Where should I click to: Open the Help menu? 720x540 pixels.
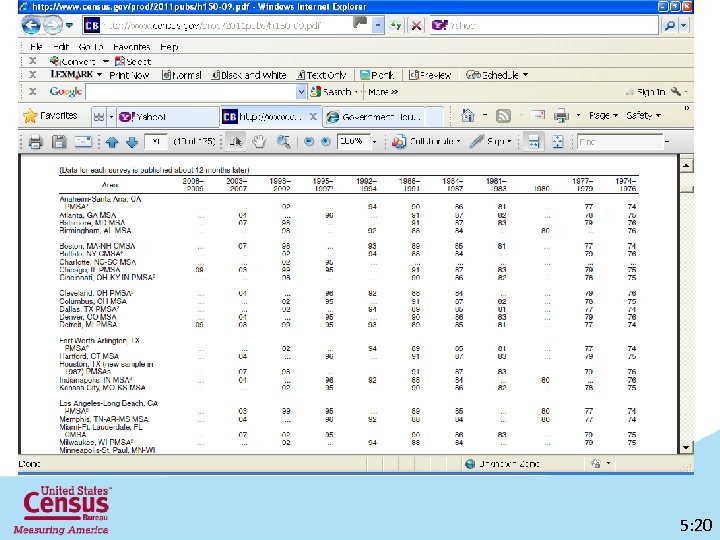(x=169, y=47)
